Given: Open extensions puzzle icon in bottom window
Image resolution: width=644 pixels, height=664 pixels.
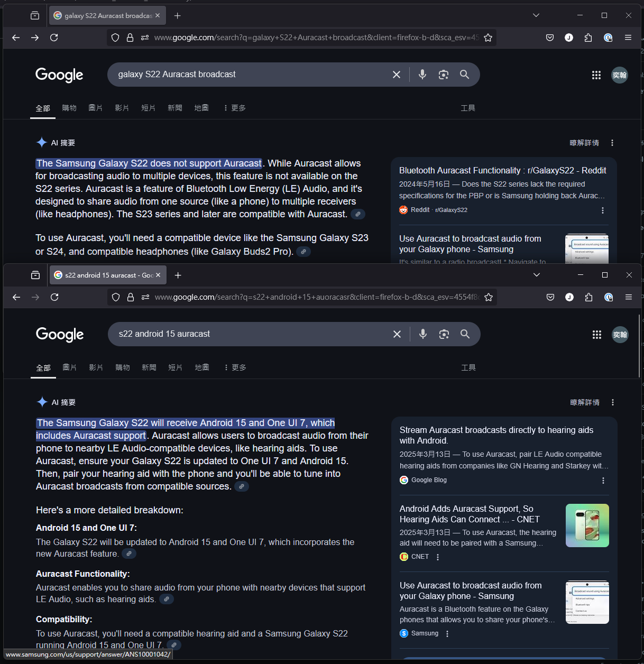Looking at the screenshot, I should tap(589, 297).
